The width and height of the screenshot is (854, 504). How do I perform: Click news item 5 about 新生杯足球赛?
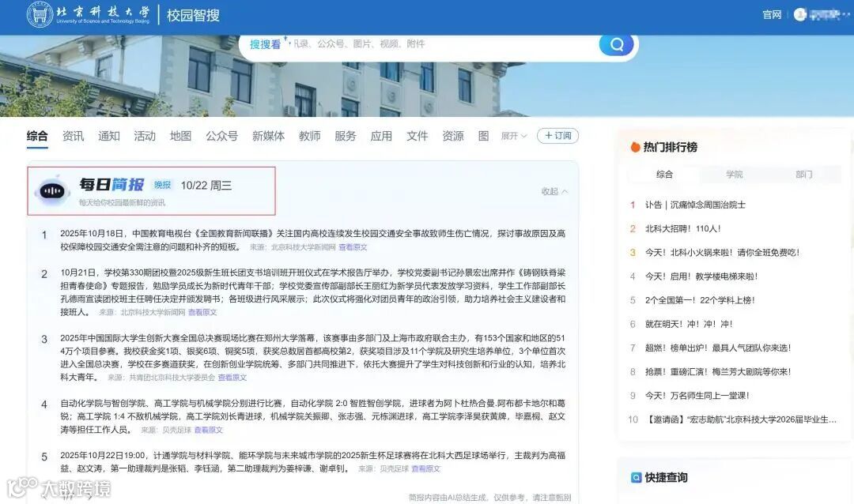pos(312,461)
